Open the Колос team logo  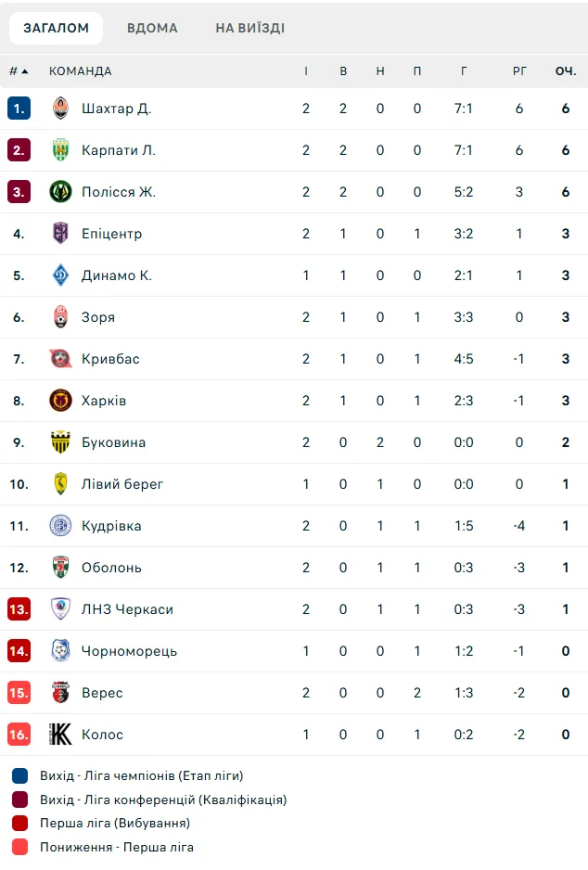60,734
